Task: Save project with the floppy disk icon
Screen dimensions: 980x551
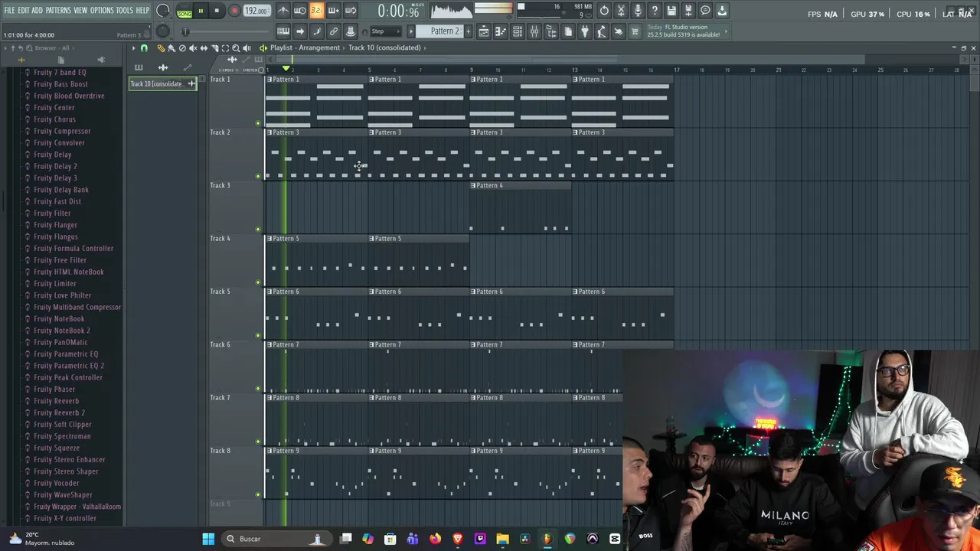Action: [671, 11]
